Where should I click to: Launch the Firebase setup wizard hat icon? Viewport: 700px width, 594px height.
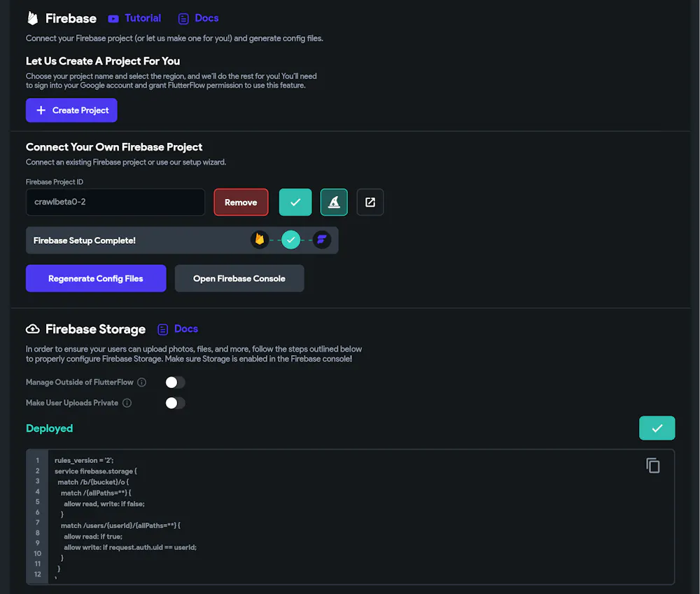coord(334,202)
